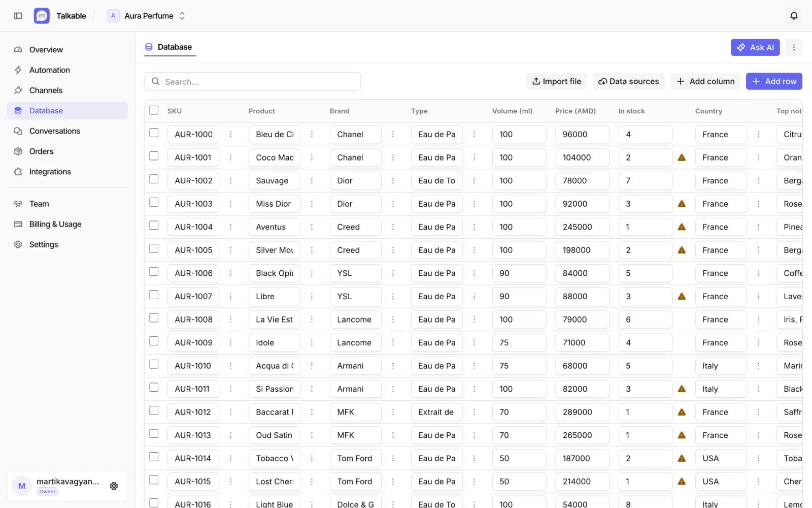Click the warning icon in AUR-1012 row
812x508 pixels.
point(682,412)
